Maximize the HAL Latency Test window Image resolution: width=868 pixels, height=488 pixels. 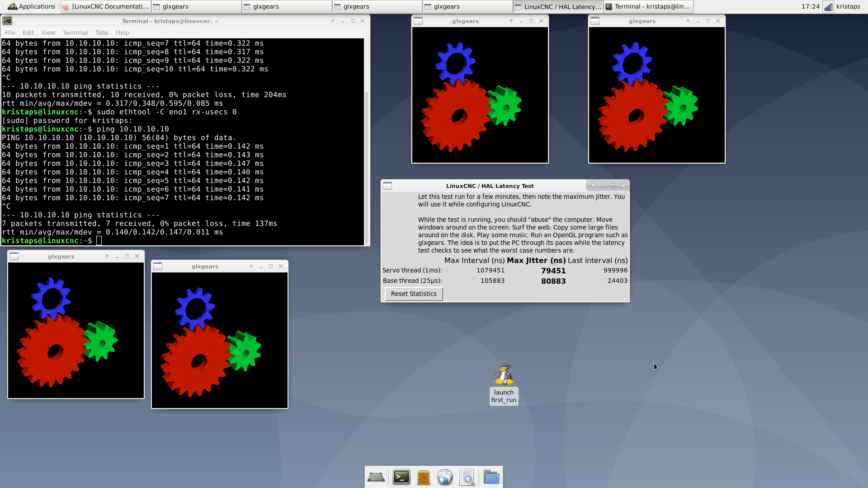pyautogui.click(x=613, y=186)
